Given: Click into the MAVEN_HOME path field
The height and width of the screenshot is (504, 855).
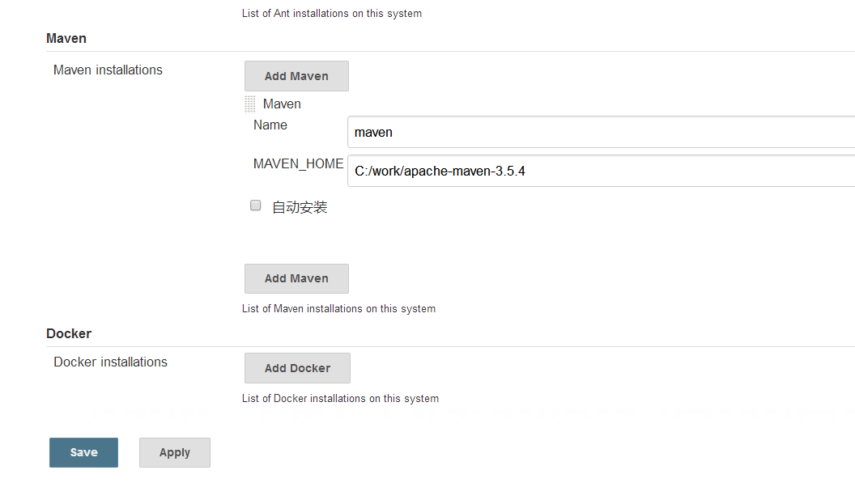Looking at the screenshot, I should click(599, 171).
